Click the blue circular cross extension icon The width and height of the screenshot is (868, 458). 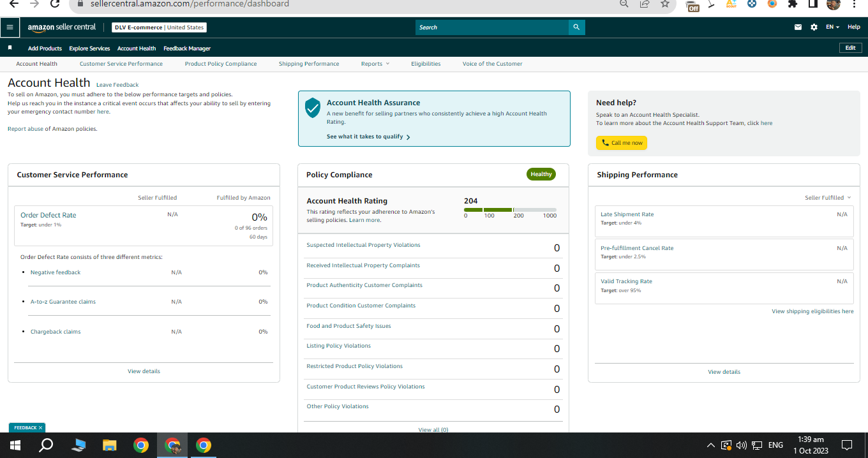click(752, 4)
